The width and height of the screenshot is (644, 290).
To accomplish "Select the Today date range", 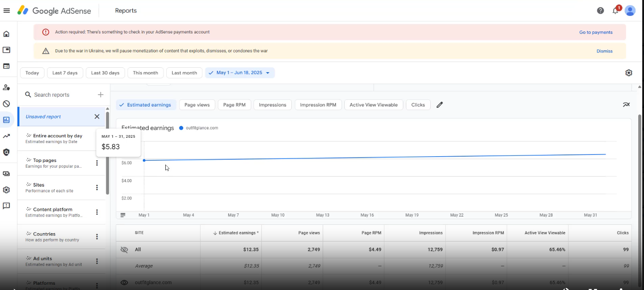I will 32,73.
